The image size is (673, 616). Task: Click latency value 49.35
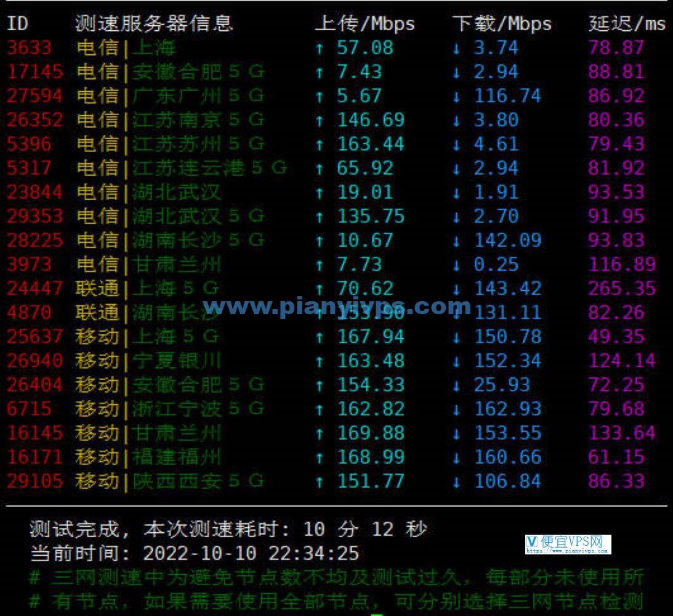616,336
